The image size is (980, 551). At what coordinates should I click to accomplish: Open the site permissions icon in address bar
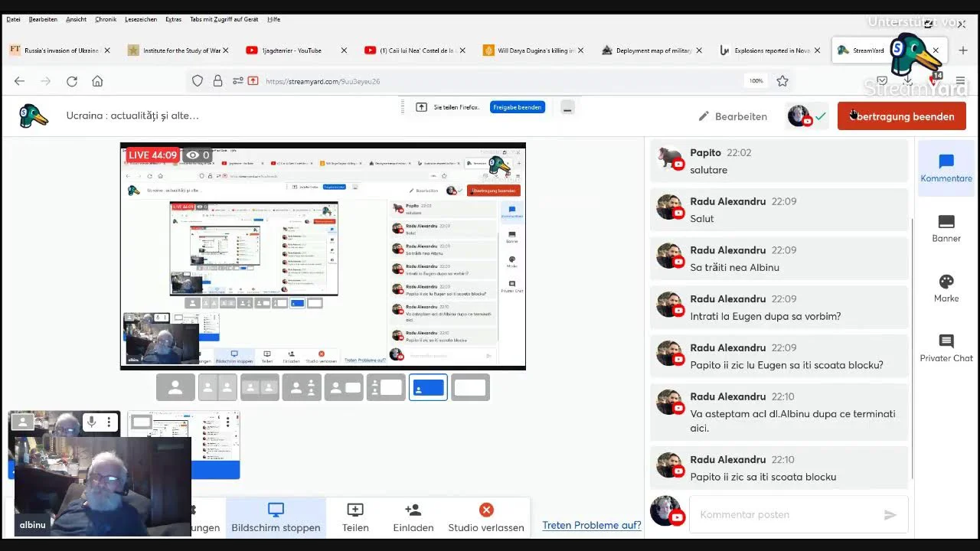[237, 81]
